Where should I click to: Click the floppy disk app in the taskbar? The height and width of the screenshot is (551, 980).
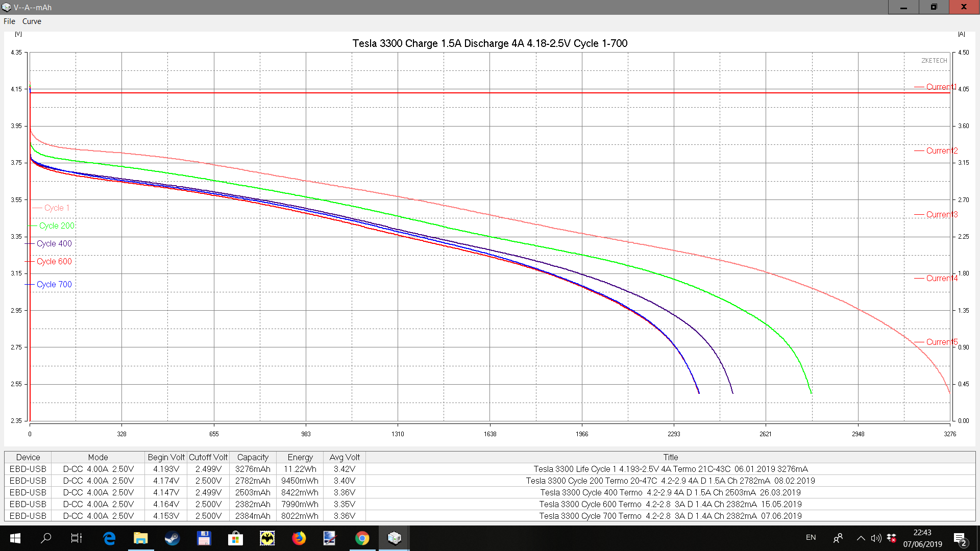coord(204,538)
